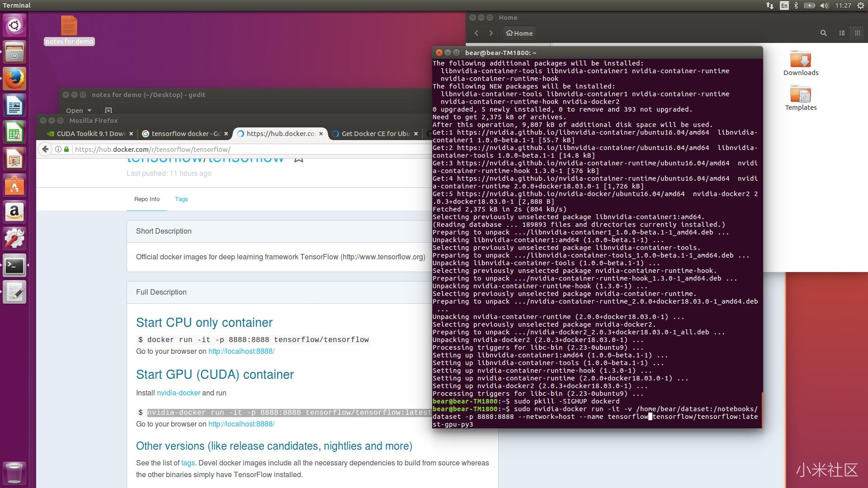The image size is (868, 488).
Task: Open System Settings from the launcher
Action: [14, 239]
